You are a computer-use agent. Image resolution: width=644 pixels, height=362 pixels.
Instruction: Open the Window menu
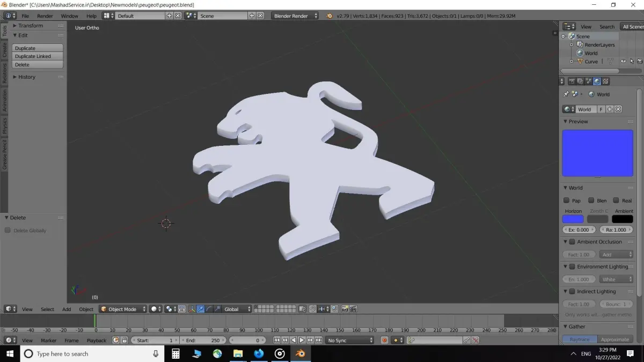(69, 16)
